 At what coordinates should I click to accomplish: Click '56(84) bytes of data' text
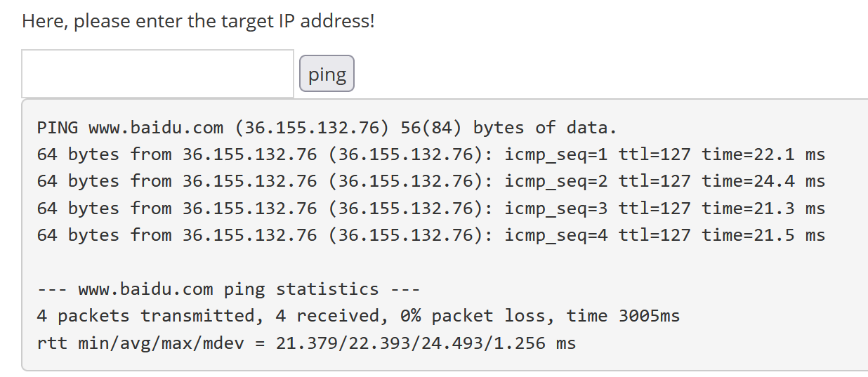click(508, 128)
